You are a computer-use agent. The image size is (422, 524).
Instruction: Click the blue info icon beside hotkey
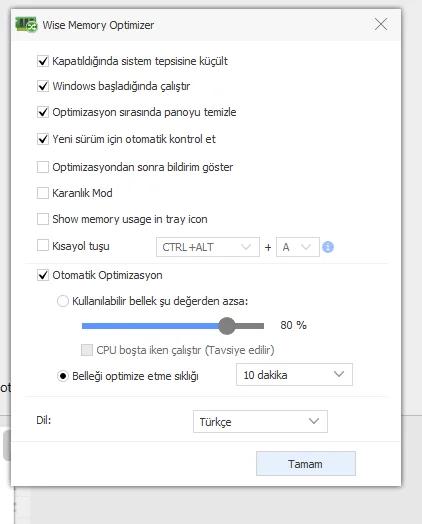328,247
